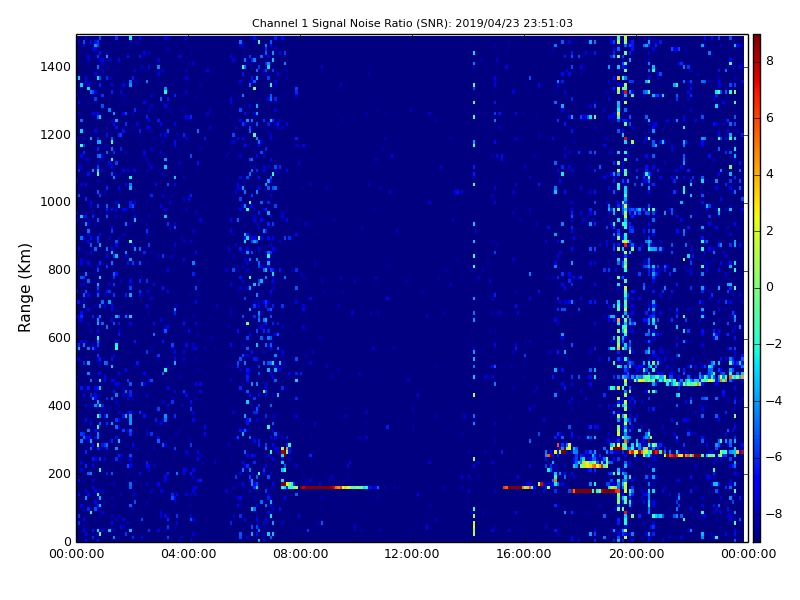800x600 pixels.
Task: Click the 200 range tick label
Action: (60, 473)
